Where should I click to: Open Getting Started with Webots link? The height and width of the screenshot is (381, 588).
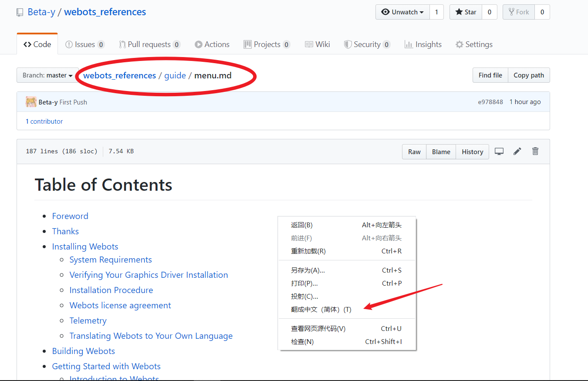coord(106,366)
